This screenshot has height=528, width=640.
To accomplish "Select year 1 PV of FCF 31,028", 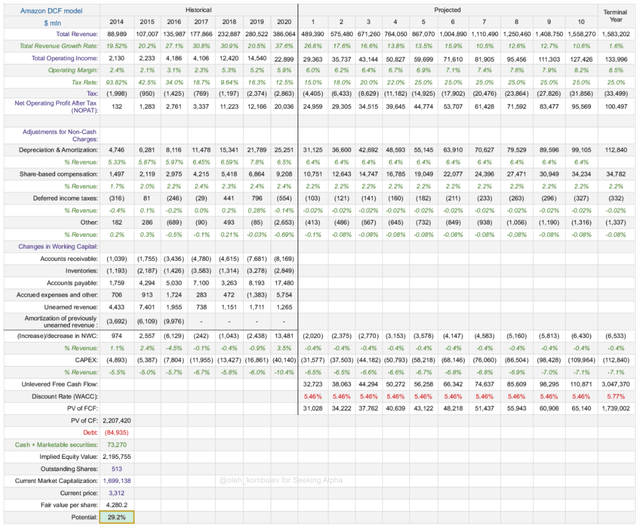I will (x=313, y=408).
